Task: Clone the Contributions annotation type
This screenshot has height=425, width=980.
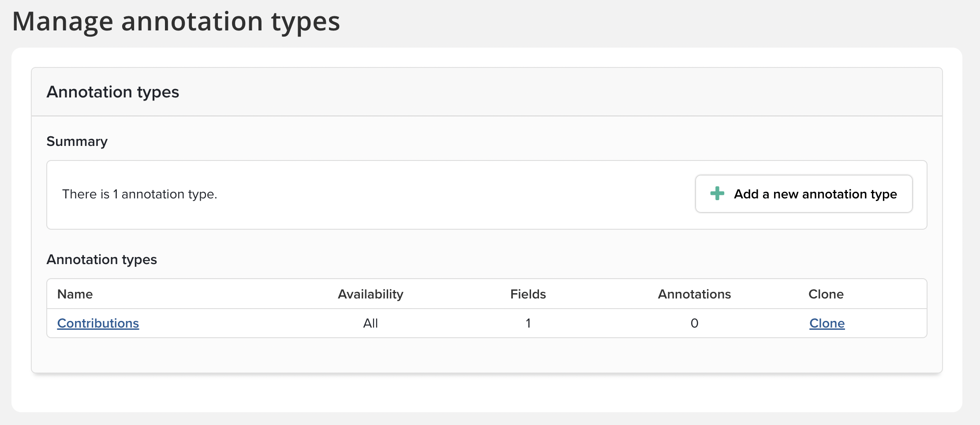Action: pos(827,323)
